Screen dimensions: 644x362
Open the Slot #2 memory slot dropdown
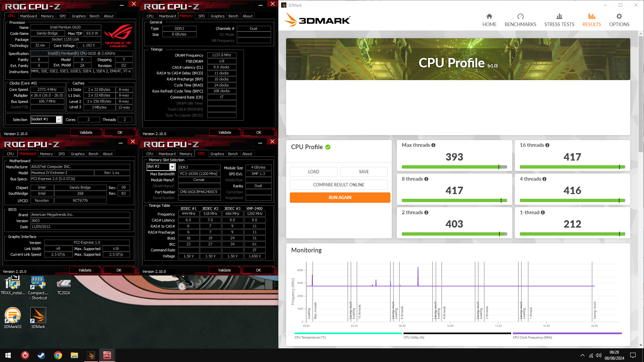pos(172,167)
